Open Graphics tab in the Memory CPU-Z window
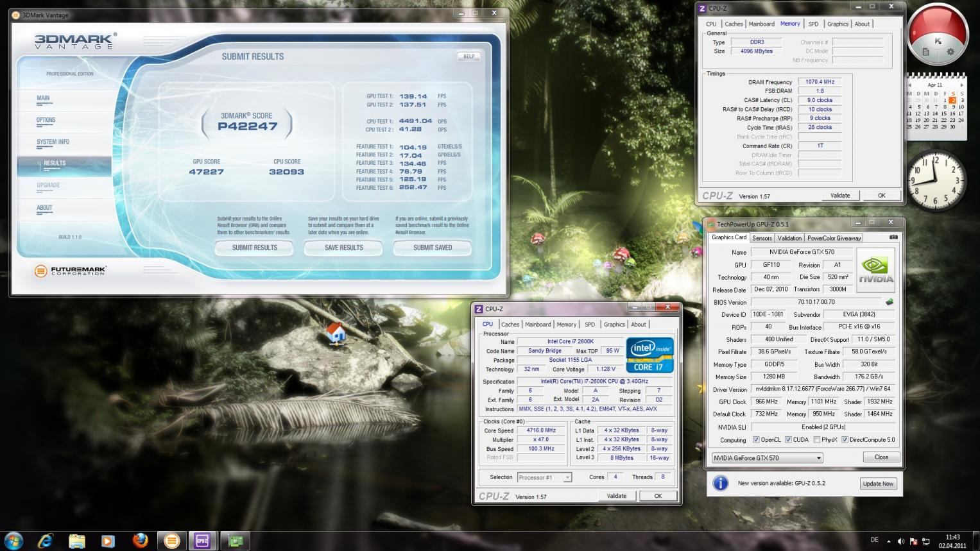The height and width of the screenshot is (551, 980). click(x=838, y=24)
